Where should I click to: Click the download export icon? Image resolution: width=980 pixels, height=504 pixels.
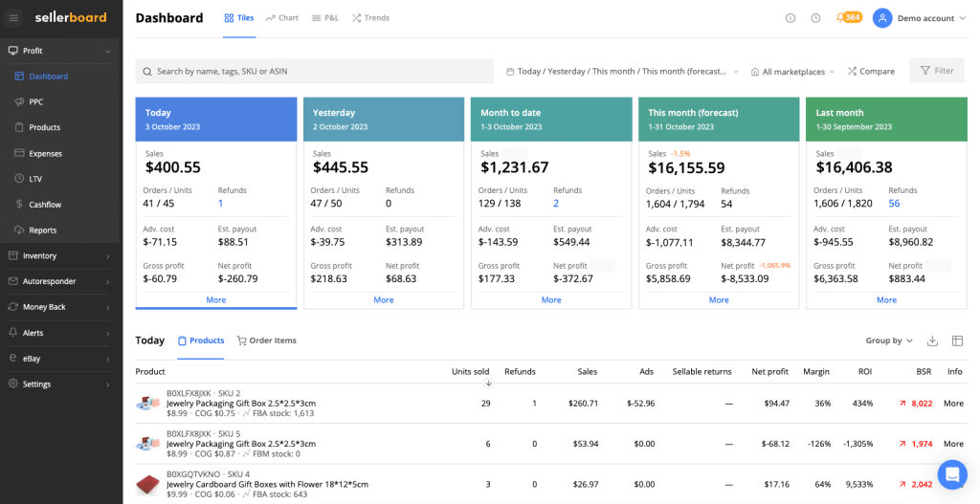[932, 341]
